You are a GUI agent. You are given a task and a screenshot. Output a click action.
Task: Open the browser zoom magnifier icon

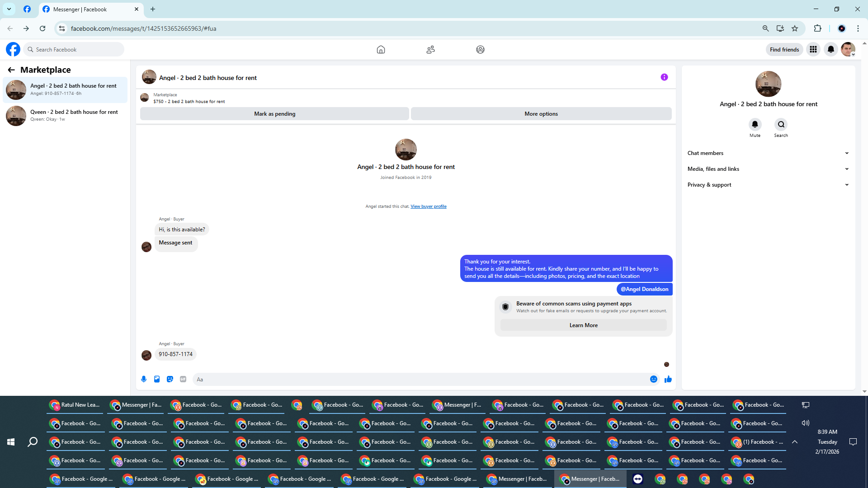tap(765, 28)
